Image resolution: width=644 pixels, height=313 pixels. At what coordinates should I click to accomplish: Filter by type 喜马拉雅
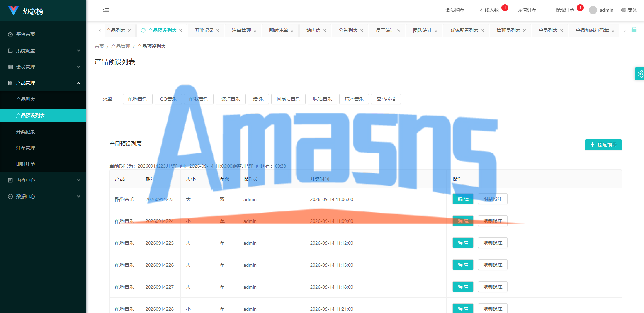pos(386,99)
